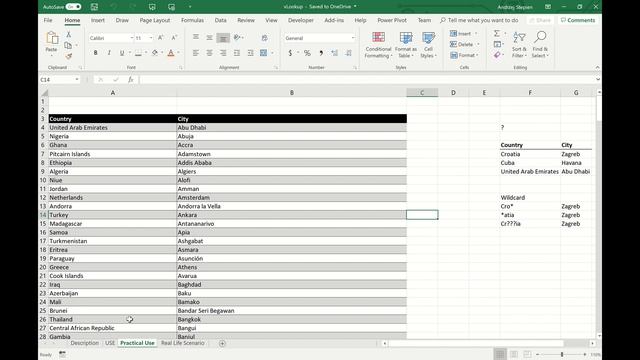The image size is (640, 360).
Task: Click the Borders icon
Action: click(138, 53)
